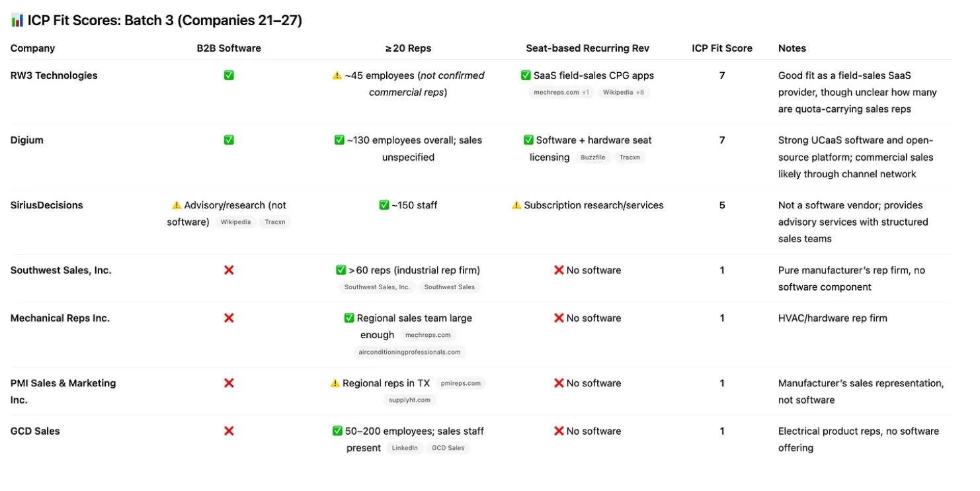Click red X in Mechanical Reps B2B column

[x=229, y=318]
